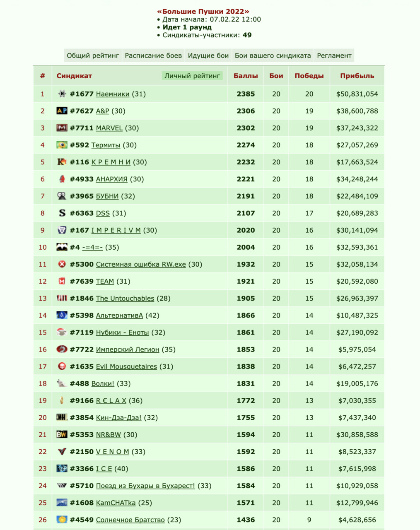420x530 pixels.
Task: Follow the MARVEL syndicate link
Action: (x=109, y=128)
